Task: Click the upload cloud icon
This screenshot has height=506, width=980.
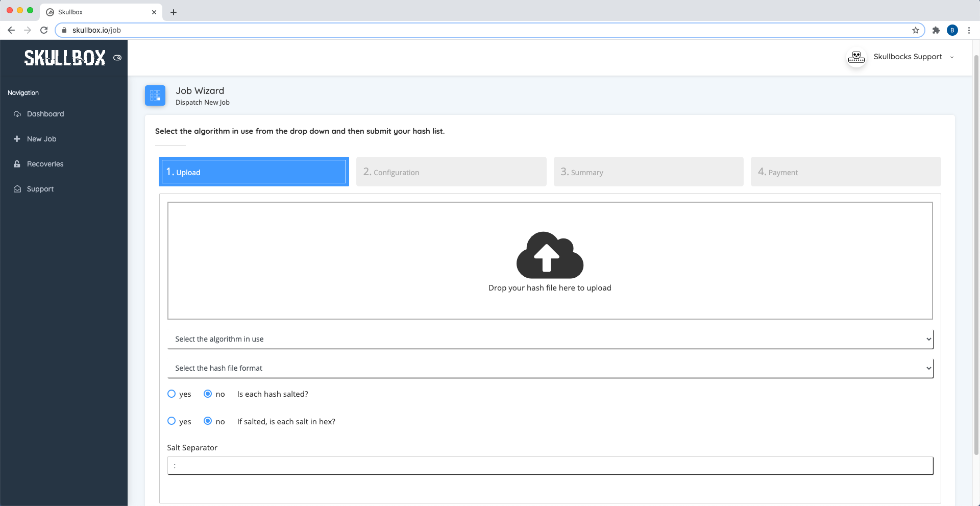Action: coord(550,255)
